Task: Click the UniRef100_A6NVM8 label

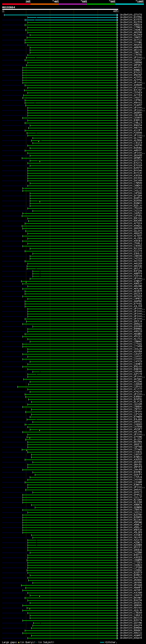Action: [131, 48]
